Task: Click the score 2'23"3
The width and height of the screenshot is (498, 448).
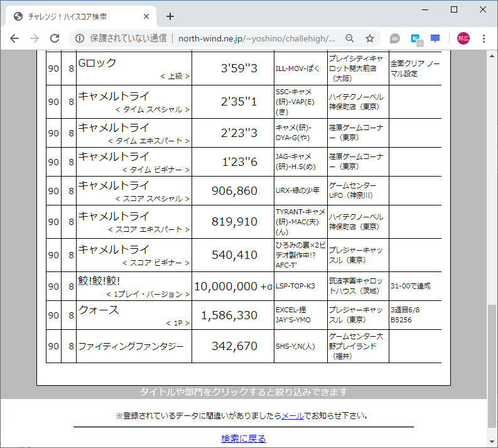Action: (239, 133)
